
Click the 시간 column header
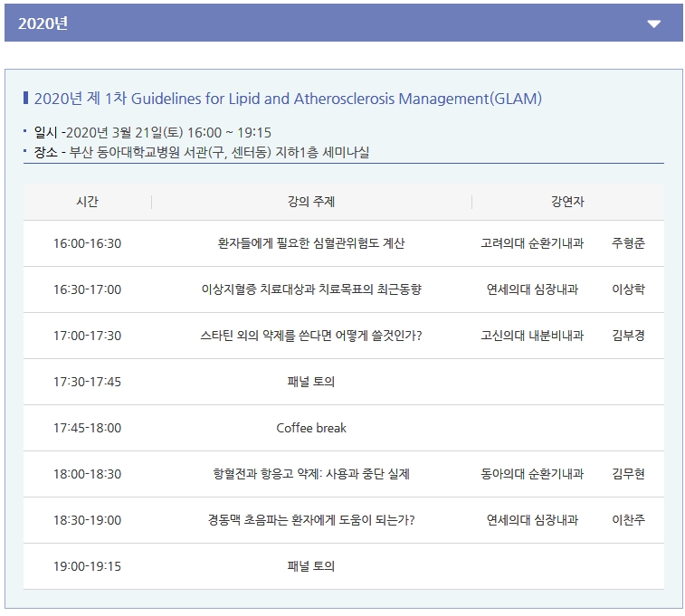(x=87, y=202)
